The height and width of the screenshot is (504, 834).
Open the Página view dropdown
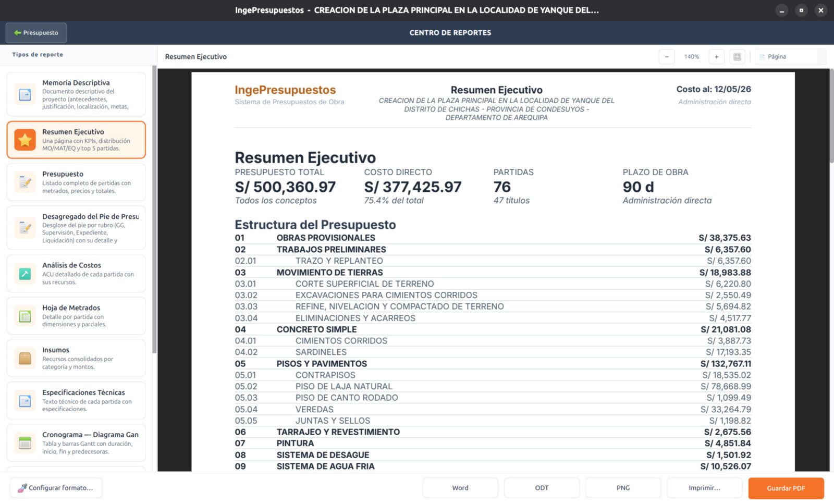click(x=791, y=57)
